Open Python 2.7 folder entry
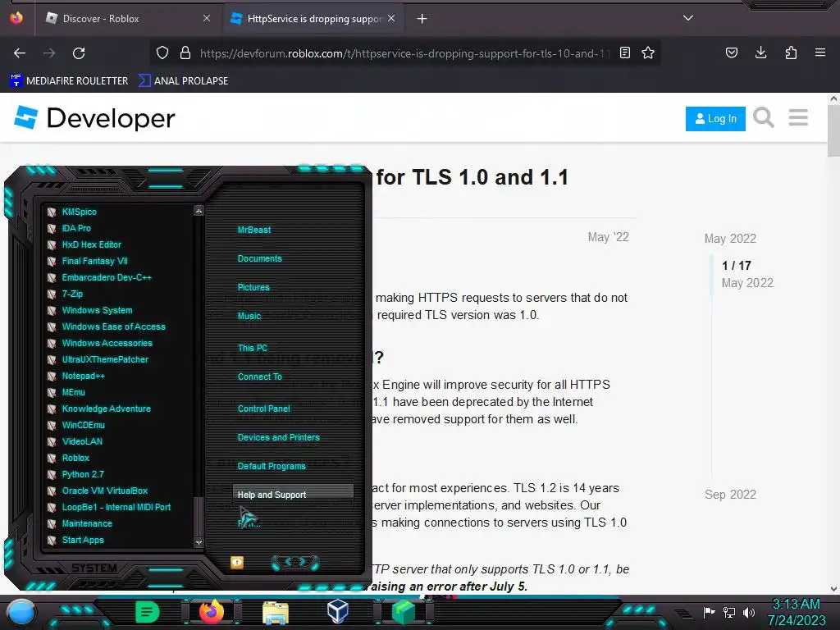 [83, 474]
